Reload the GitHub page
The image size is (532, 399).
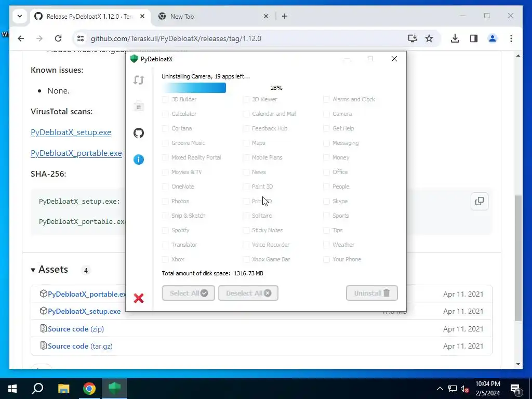point(58,38)
